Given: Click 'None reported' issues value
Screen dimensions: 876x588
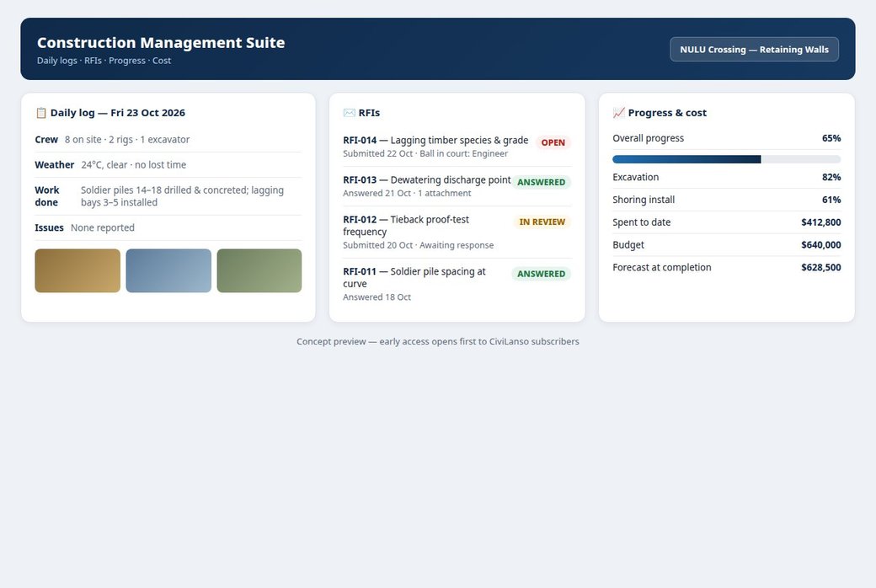Looking at the screenshot, I should click(x=103, y=227).
